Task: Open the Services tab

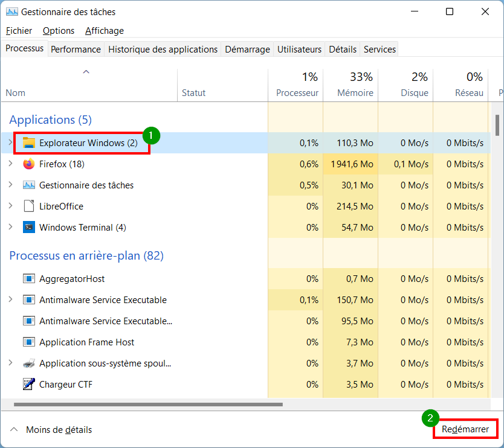Action: click(380, 49)
